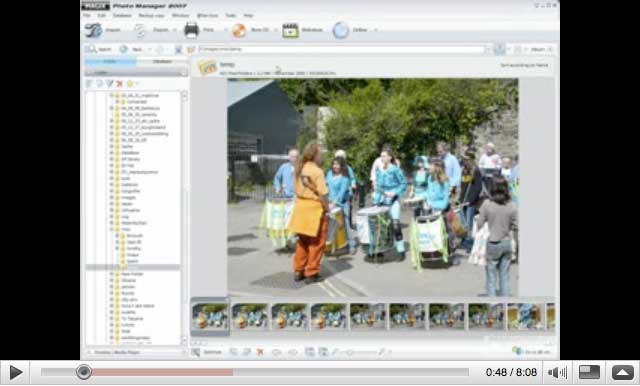The width and height of the screenshot is (640, 386).
Task: Click the Online globe icon
Action: [x=340, y=30]
